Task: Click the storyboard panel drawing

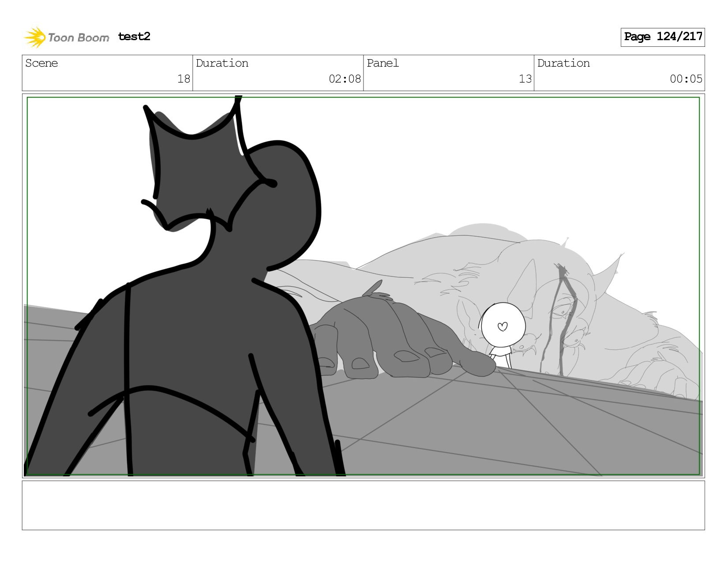Action: coord(363,286)
